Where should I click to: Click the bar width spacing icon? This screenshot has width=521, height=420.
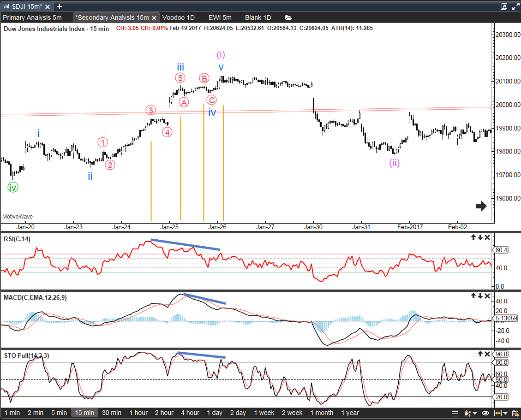click(x=498, y=413)
